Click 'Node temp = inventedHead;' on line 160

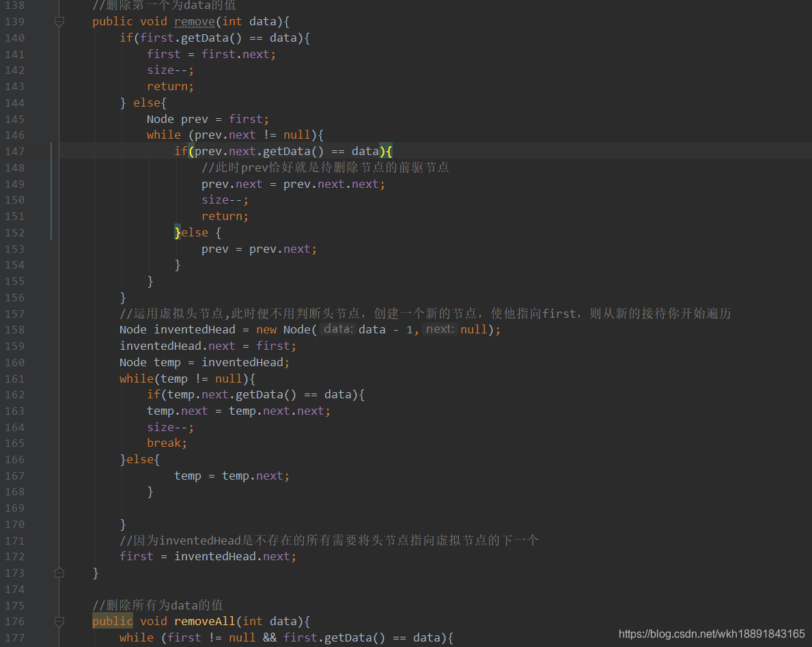click(x=205, y=363)
